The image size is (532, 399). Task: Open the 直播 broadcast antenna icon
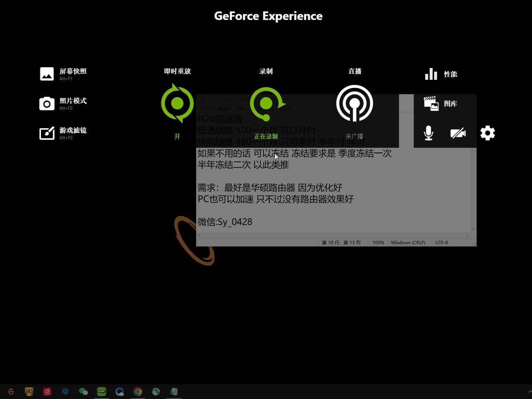pos(355,103)
